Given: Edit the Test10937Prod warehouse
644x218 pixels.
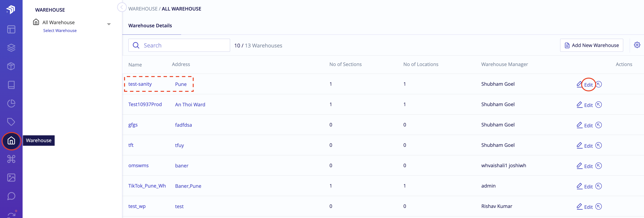Looking at the screenshot, I should (x=588, y=105).
